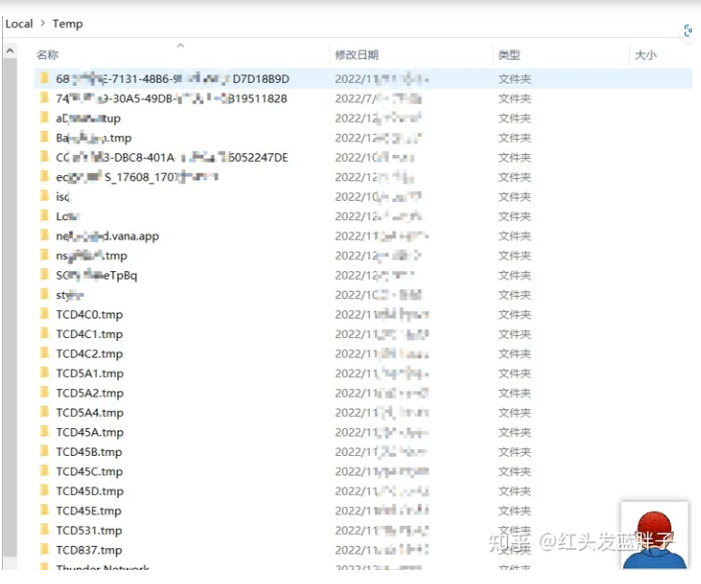Toggle sort arrow above the 名称 column
701x584 pixels.
[x=180, y=45]
